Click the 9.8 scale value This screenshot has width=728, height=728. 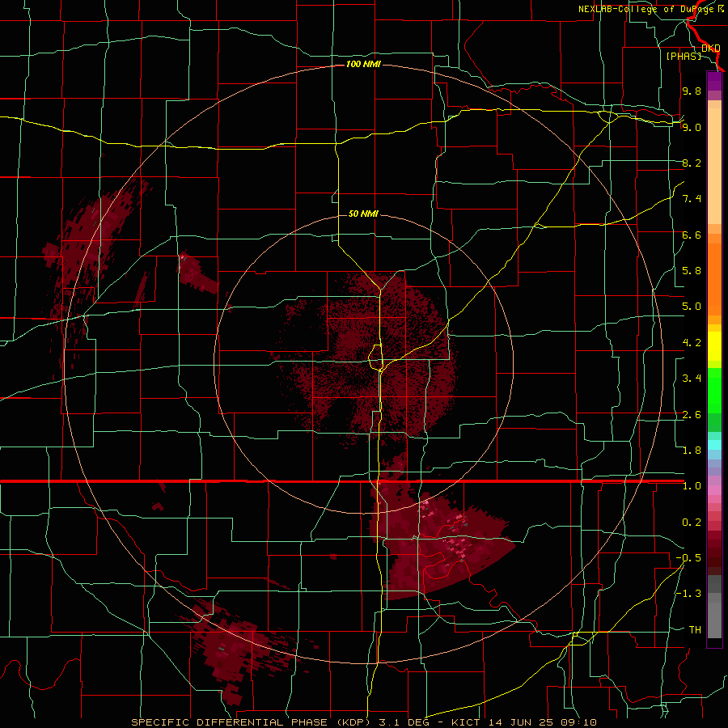pyautogui.click(x=692, y=91)
